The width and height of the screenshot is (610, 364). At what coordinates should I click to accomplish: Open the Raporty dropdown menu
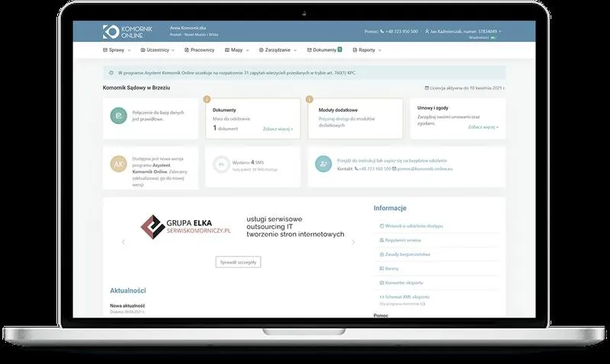[369, 50]
